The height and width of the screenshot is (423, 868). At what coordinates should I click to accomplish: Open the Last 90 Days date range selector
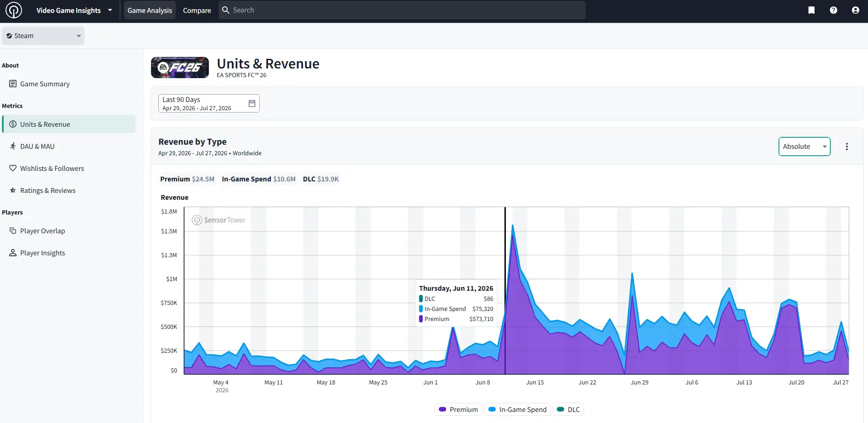point(209,103)
